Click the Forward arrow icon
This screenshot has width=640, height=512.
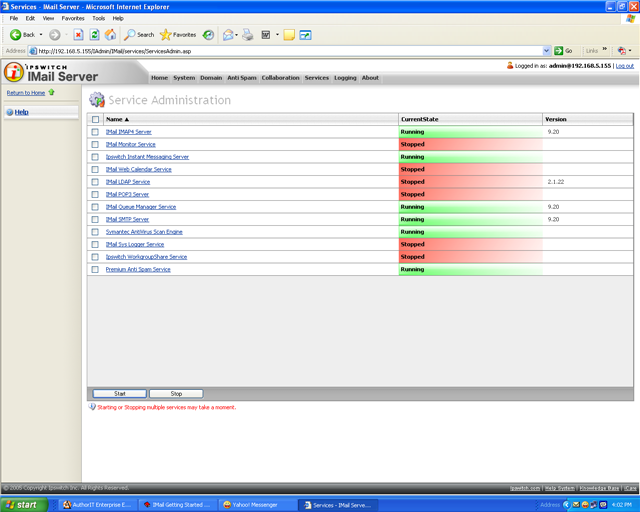(x=54, y=35)
